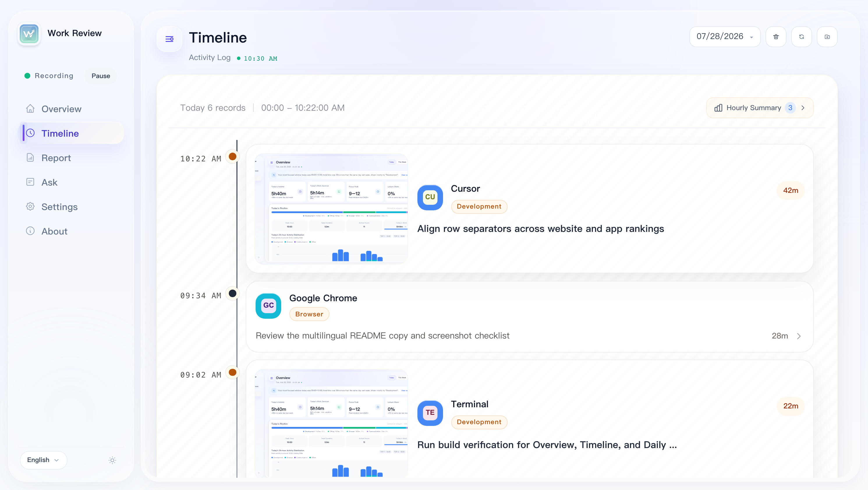Screen dimensions: 868x490
Task: Click the green Recording status indicator
Action: [28, 76]
